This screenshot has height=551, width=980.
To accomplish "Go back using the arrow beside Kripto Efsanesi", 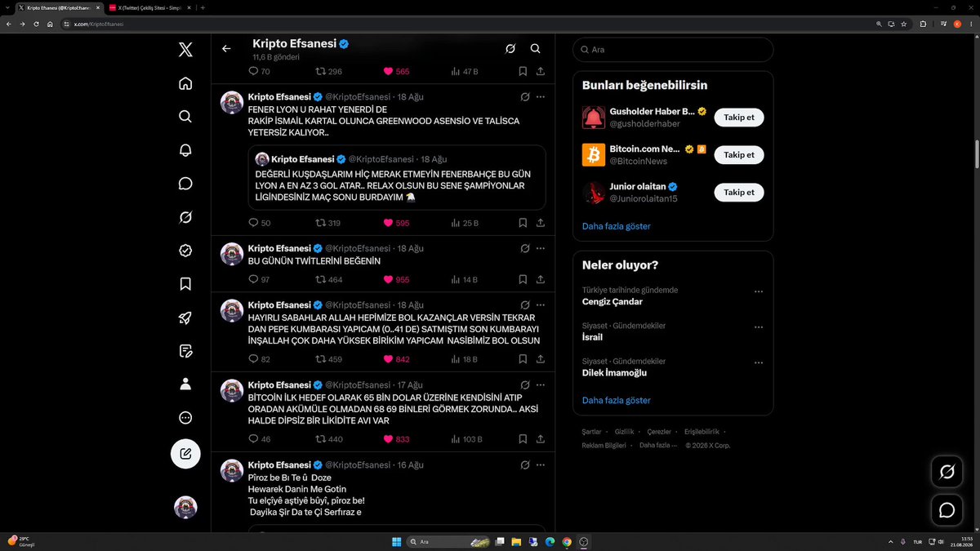I will coord(226,49).
